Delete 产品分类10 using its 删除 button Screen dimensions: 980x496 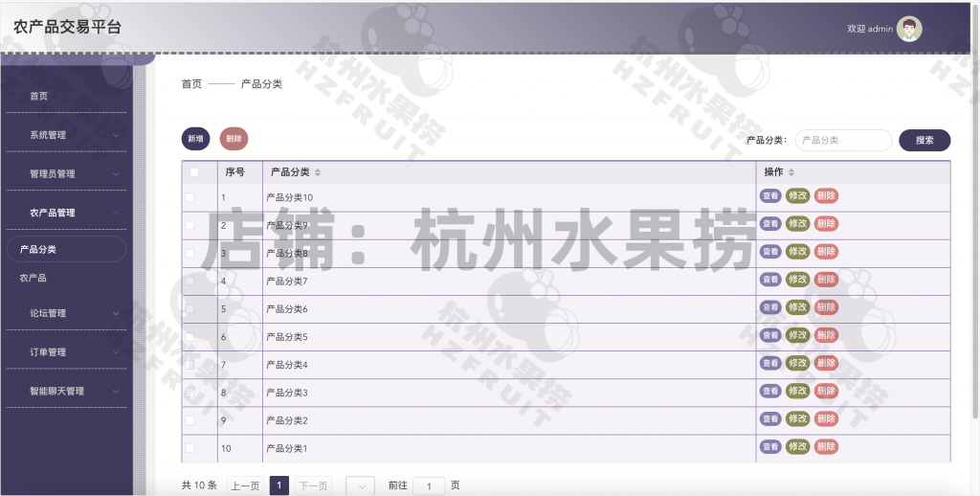click(826, 195)
